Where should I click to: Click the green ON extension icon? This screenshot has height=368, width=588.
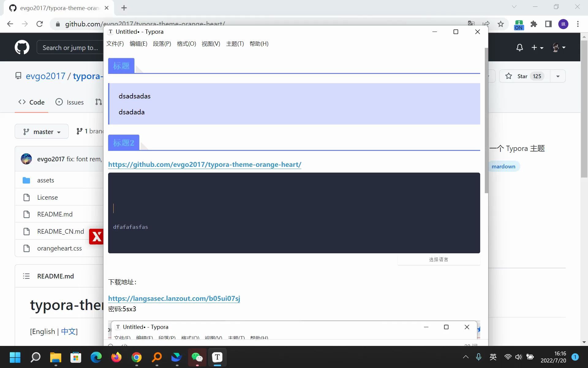tap(519, 25)
